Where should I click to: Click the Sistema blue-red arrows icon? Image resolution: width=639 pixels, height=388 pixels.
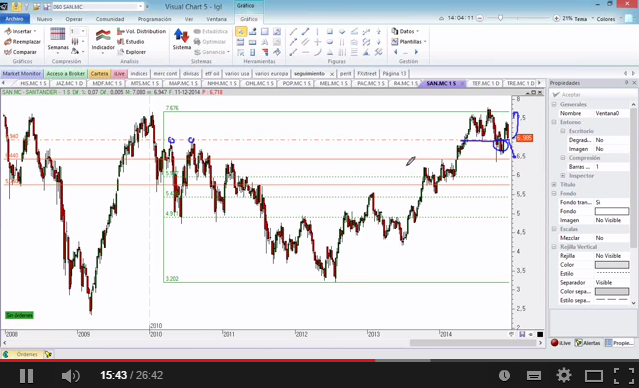point(181,35)
